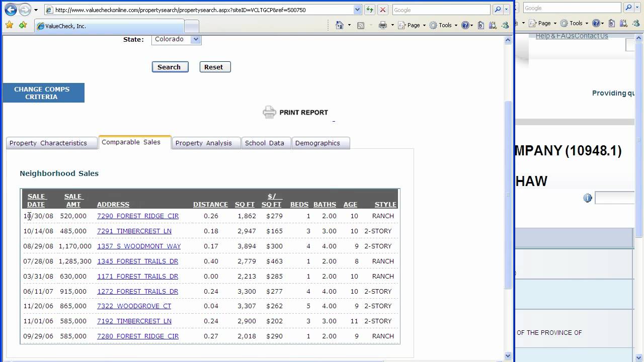The height and width of the screenshot is (362, 644).
Task: Click the back window search magnifier icon
Action: click(628, 8)
